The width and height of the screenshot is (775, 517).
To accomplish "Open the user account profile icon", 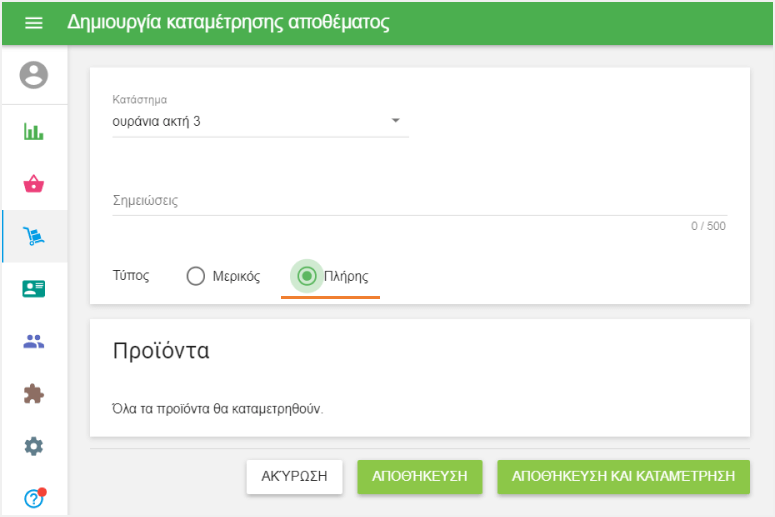I will [34, 75].
